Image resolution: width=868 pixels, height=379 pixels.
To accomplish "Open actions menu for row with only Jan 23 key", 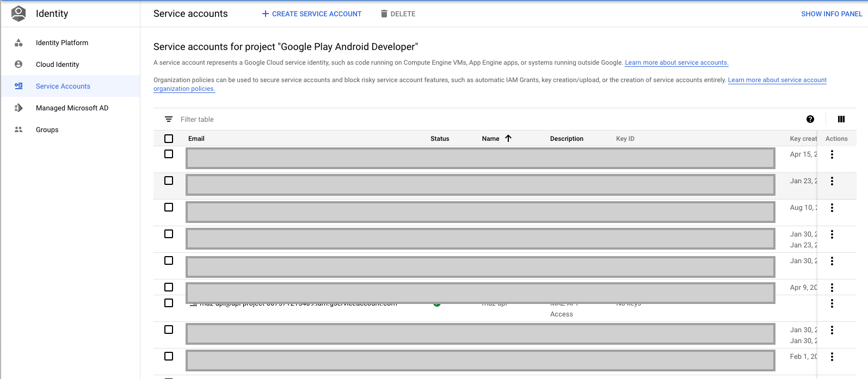I will 832,181.
